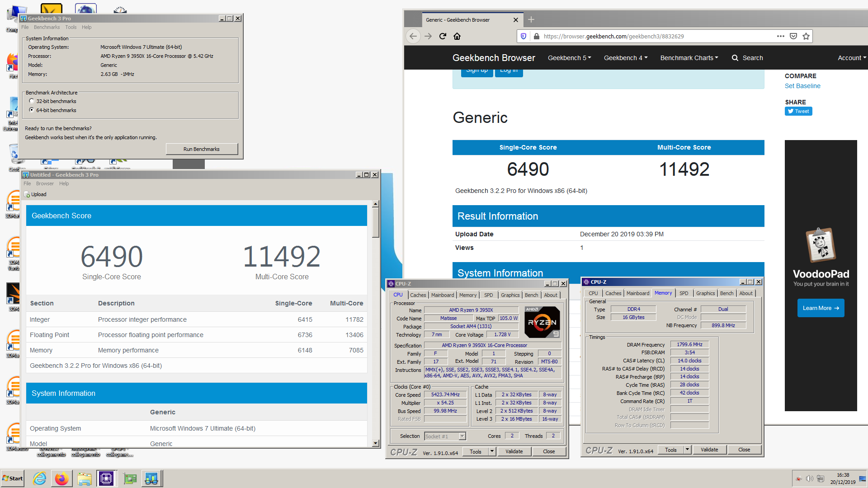The height and width of the screenshot is (488, 868).
Task: Click the Show Desktop tray icon
Action: pos(863,479)
